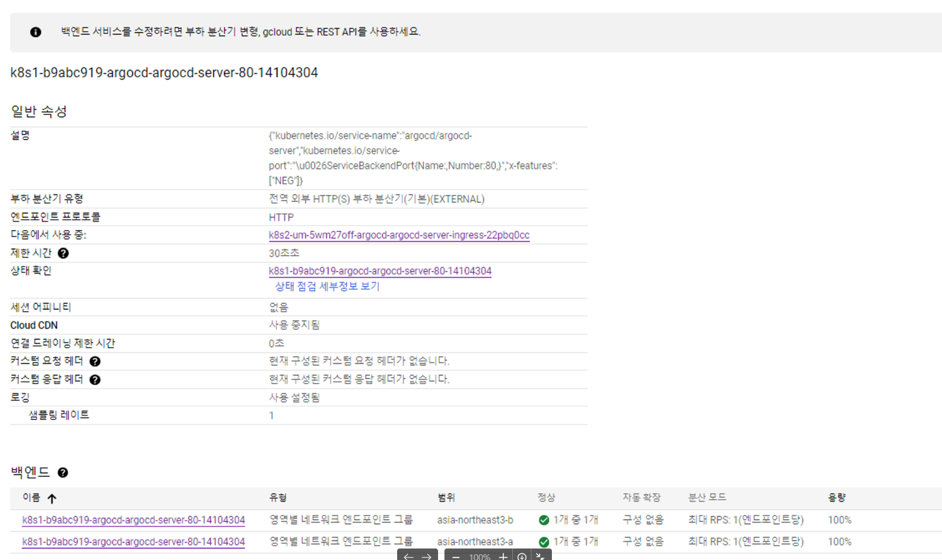Open backend link in asia-northeast3-a row

[134, 541]
